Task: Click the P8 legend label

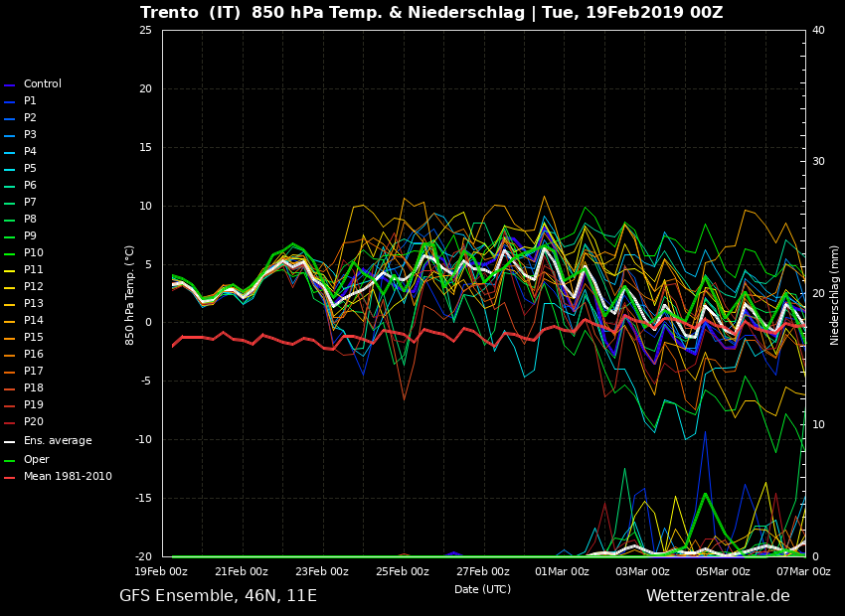Action: coord(30,220)
